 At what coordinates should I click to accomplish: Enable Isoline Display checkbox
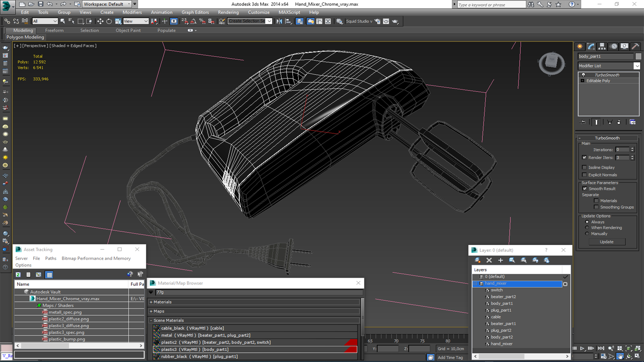pos(584,167)
